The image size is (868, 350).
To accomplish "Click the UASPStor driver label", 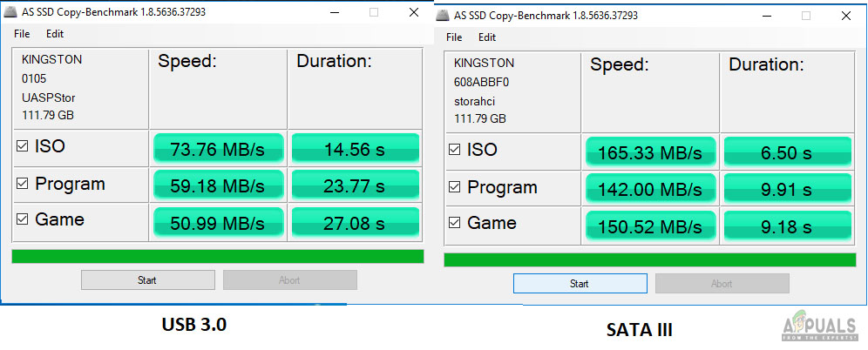I will click(x=49, y=98).
